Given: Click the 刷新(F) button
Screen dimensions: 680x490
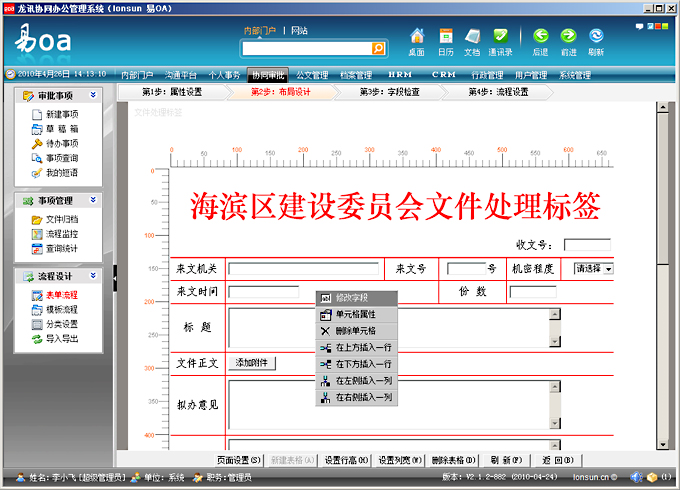Looking at the screenshot, I should [506, 461].
